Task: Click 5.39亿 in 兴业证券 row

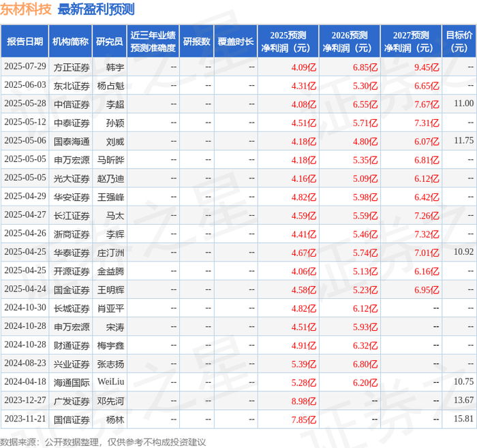Action: pyautogui.click(x=304, y=364)
